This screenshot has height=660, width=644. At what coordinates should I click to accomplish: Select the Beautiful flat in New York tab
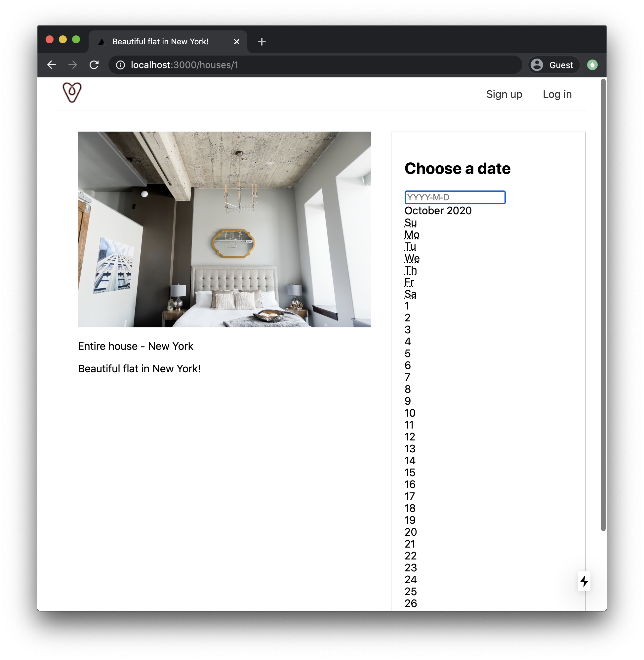click(x=160, y=42)
